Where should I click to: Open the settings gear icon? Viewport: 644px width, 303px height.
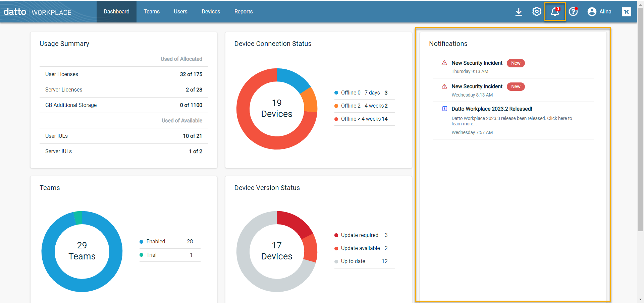click(537, 12)
